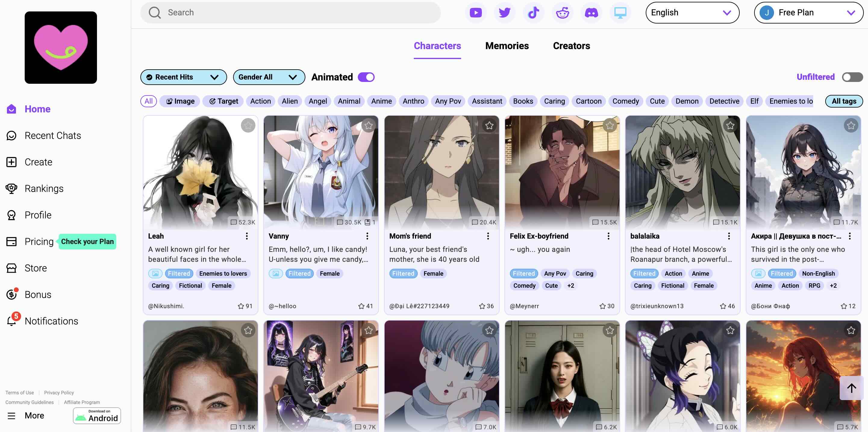Click the Reddit icon in the top bar
The height and width of the screenshot is (432, 868).
562,12
